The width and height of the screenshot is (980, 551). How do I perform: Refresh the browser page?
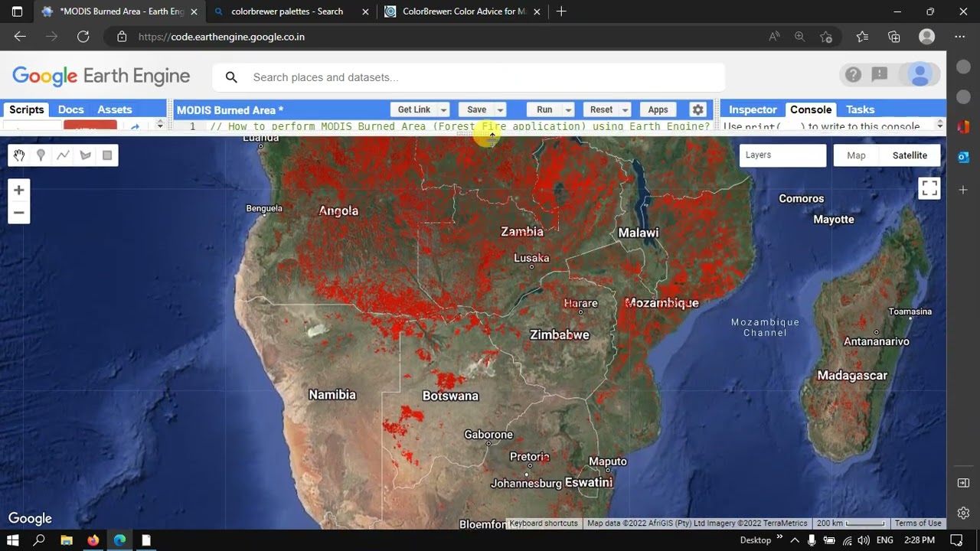[x=83, y=36]
